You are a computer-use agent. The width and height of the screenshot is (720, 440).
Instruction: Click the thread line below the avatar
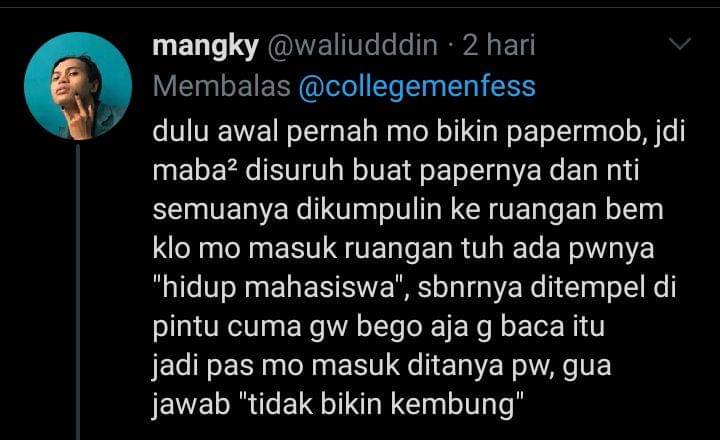click(x=78, y=292)
